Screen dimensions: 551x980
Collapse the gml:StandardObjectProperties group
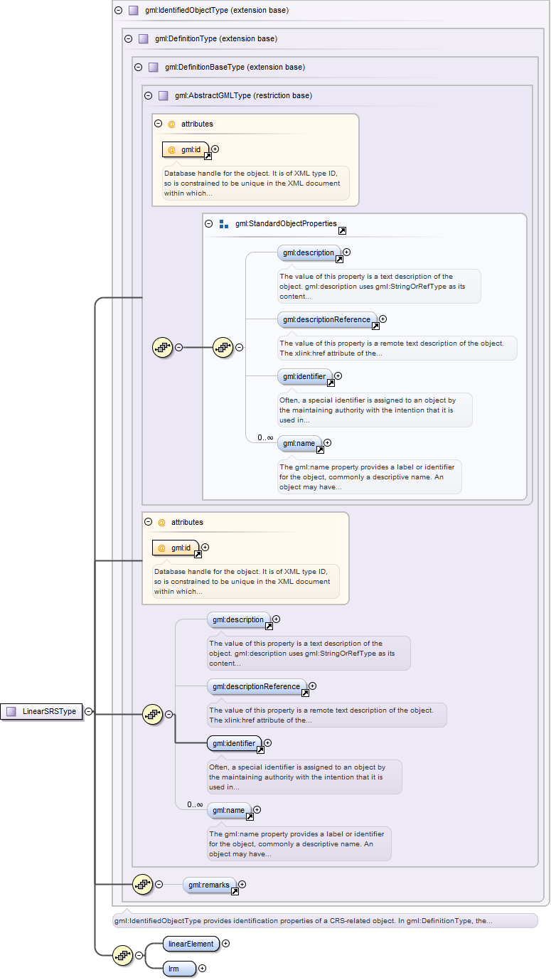pos(209,224)
